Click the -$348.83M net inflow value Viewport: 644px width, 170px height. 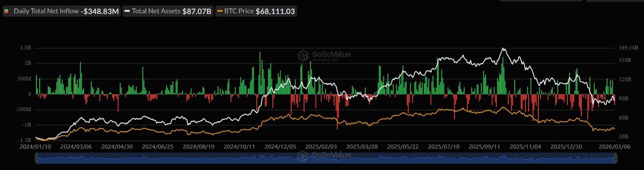100,11
